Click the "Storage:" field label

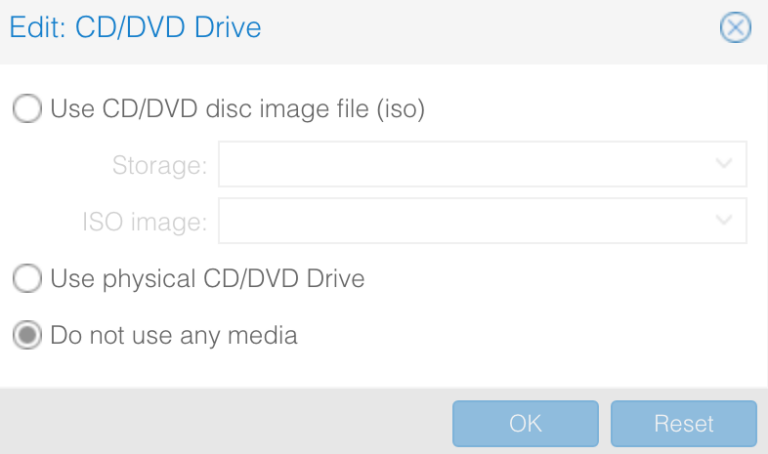tap(159, 165)
